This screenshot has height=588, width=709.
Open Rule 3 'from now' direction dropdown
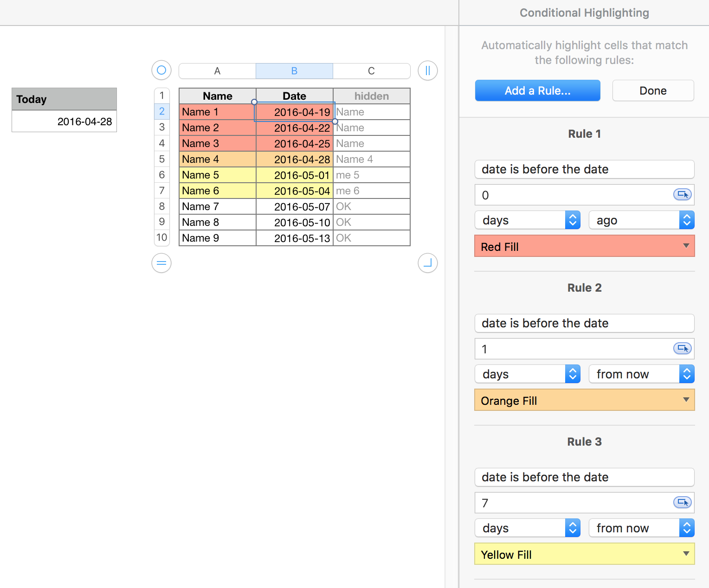click(x=642, y=528)
